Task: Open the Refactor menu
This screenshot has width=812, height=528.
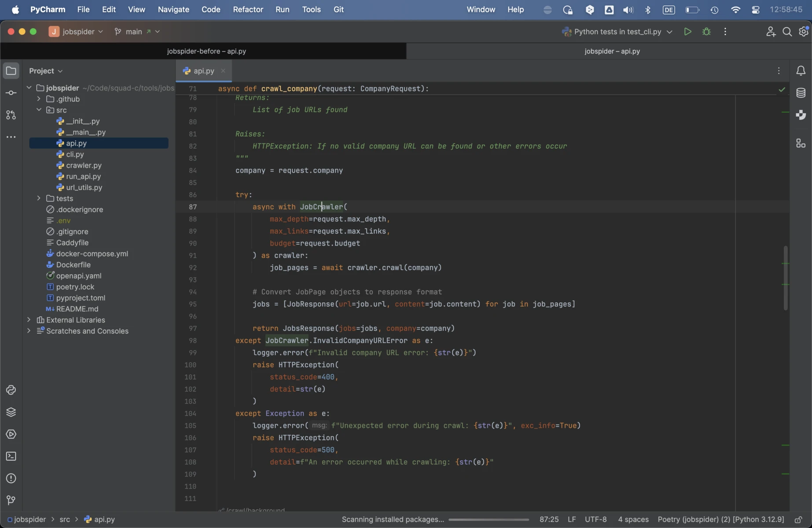Action: point(248,10)
